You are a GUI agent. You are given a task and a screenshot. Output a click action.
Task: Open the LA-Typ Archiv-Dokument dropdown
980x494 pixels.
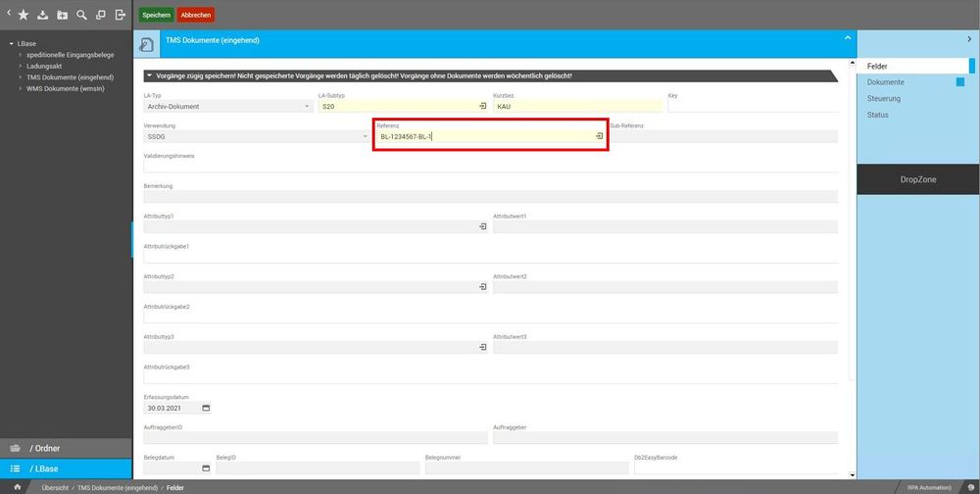click(x=307, y=106)
